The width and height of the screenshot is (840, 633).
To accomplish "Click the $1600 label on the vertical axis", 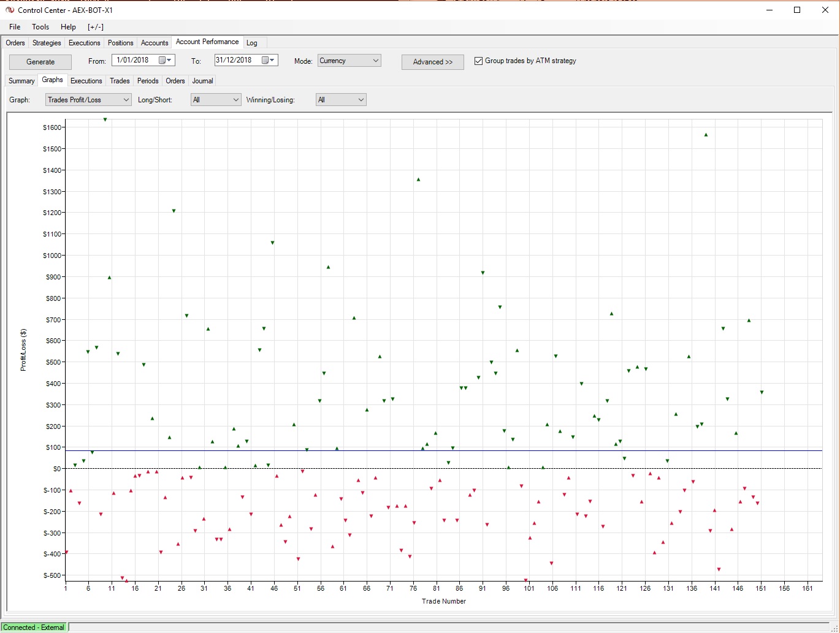I will pos(52,127).
